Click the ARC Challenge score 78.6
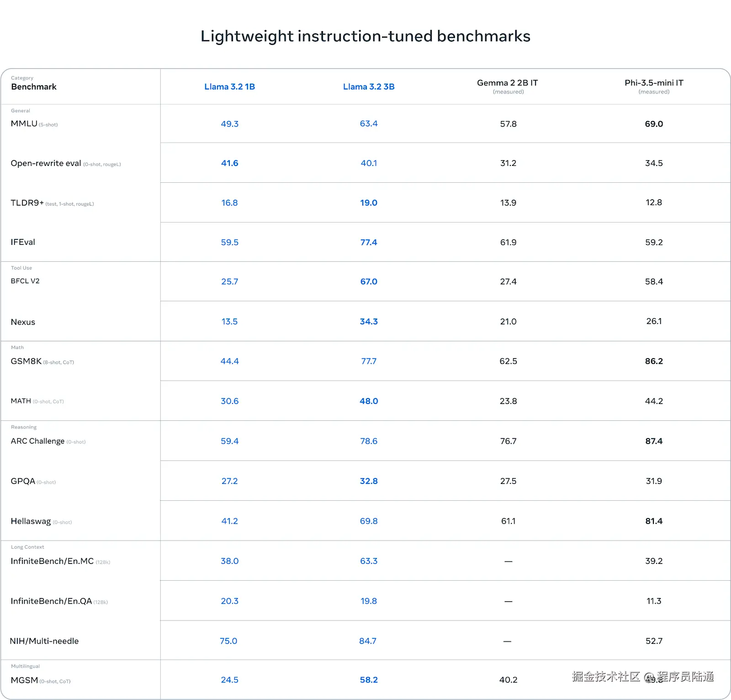 [369, 441]
